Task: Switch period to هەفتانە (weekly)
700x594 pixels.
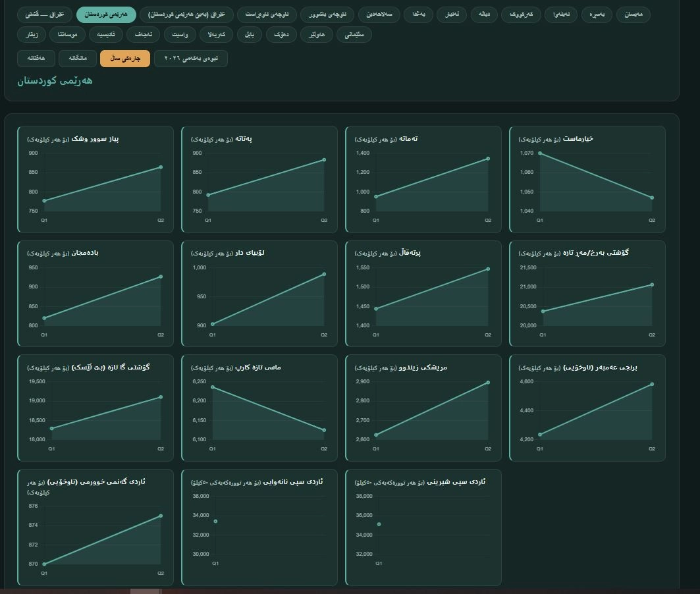Action: point(36,59)
